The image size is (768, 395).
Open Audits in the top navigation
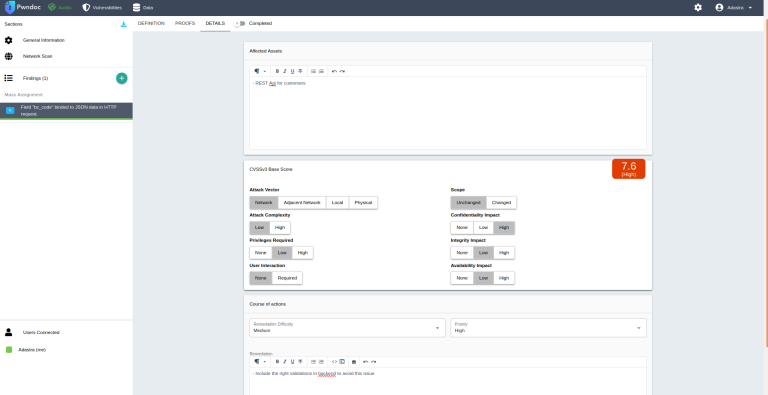pyautogui.click(x=60, y=8)
